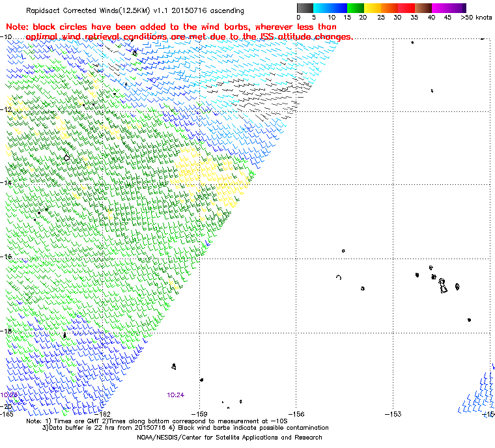Click the '40' label under the color legend
The height and width of the screenshot is (448, 495).
(x=431, y=18)
